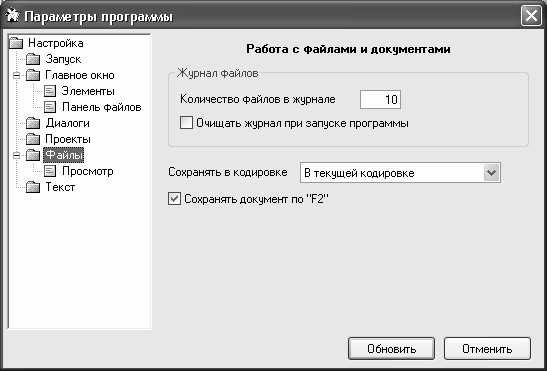Select the Проекты folder icon
This screenshot has height=371, width=547.
point(33,139)
